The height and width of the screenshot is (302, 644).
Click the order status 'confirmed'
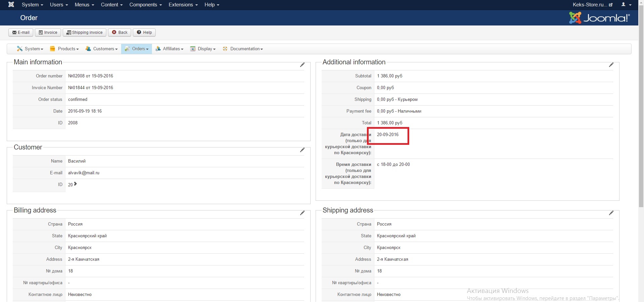(x=77, y=100)
